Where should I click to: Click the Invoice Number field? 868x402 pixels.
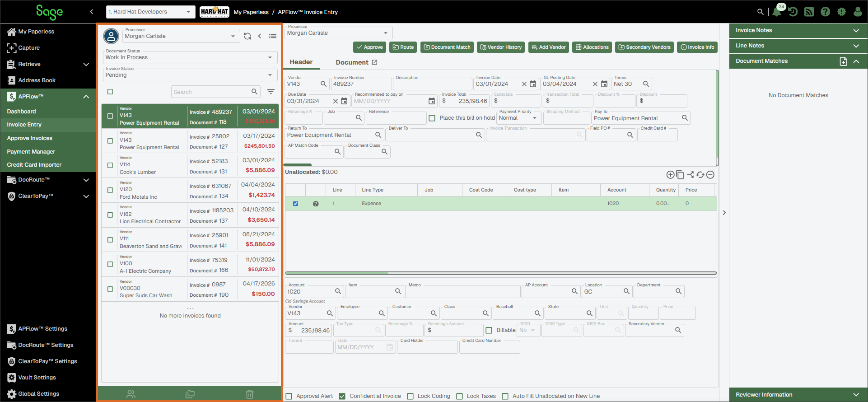pos(361,84)
